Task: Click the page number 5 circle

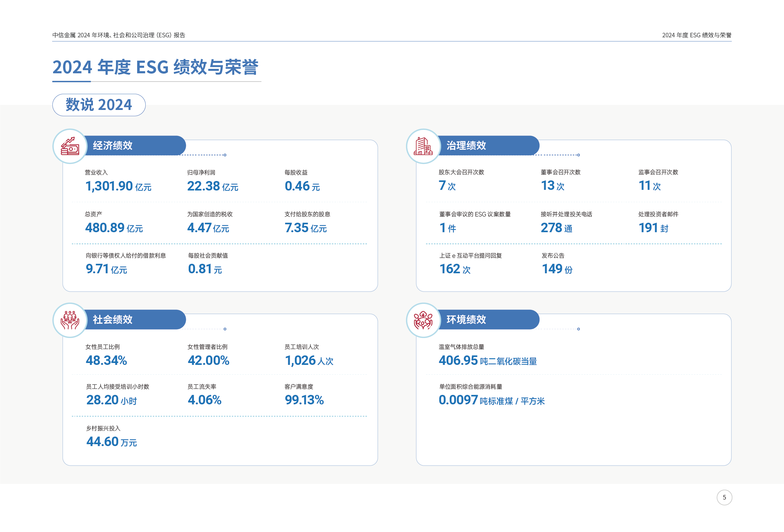Action: tap(724, 497)
